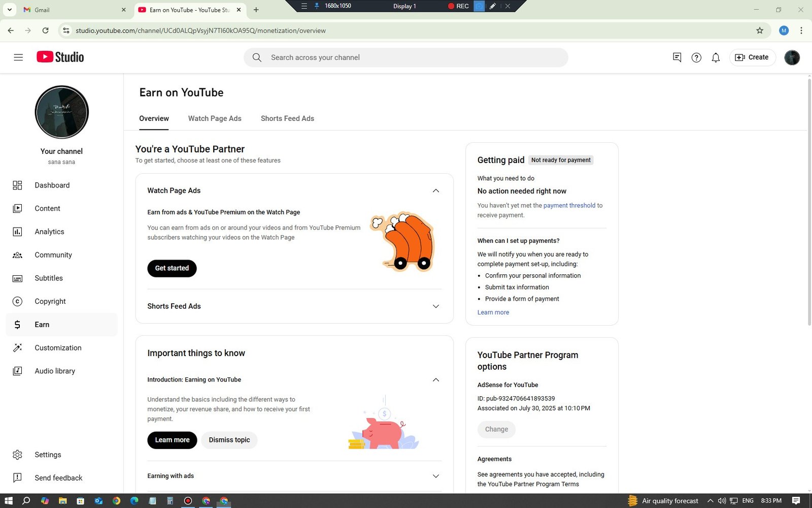Open the comments panel icon in the header
The image size is (812, 508).
tap(677, 57)
